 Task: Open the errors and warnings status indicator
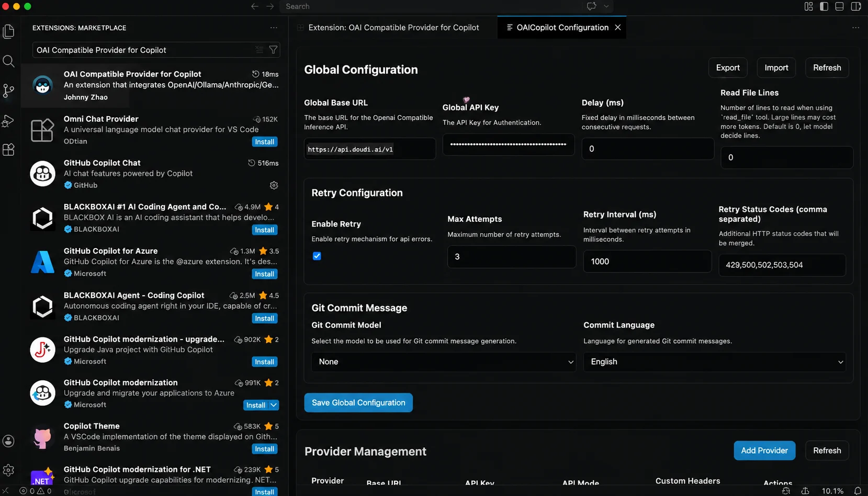36,491
